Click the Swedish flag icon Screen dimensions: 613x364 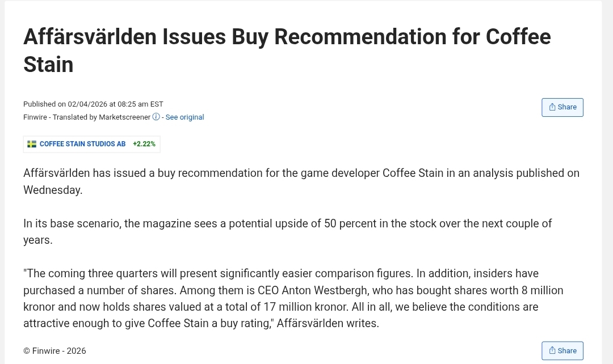click(32, 144)
